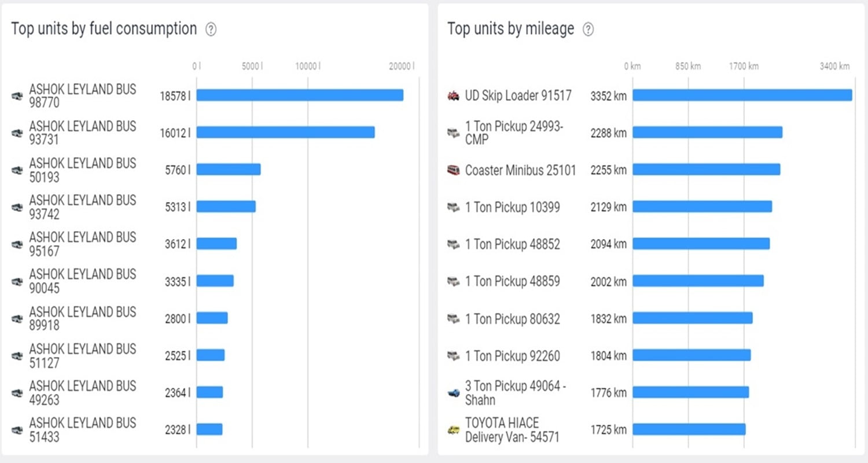This screenshot has width=868, height=463.
Task: Click the Coaster Minibus 25101 red bus icon
Action: click(x=454, y=170)
